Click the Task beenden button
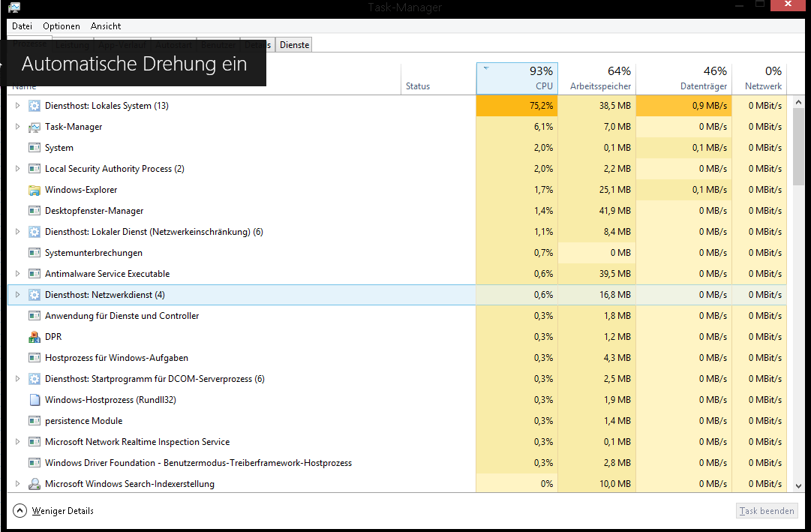 [x=767, y=511]
